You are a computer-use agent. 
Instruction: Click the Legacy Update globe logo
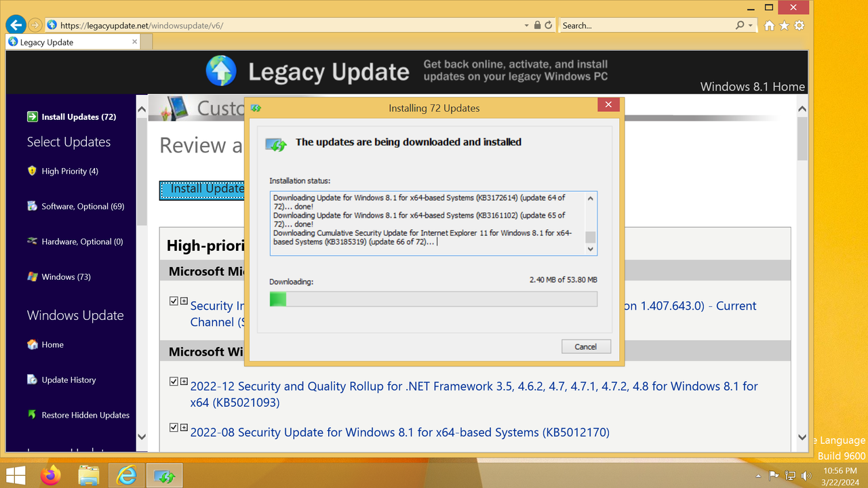pos(221,70)
